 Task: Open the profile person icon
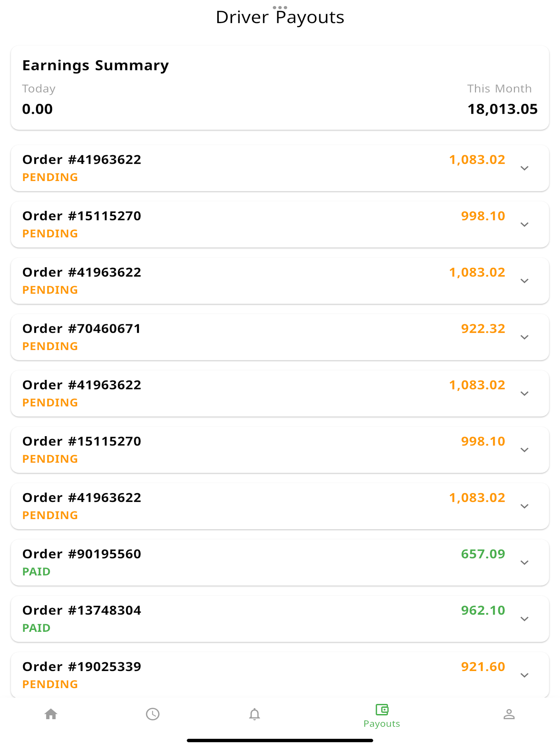tap(509, 714)
